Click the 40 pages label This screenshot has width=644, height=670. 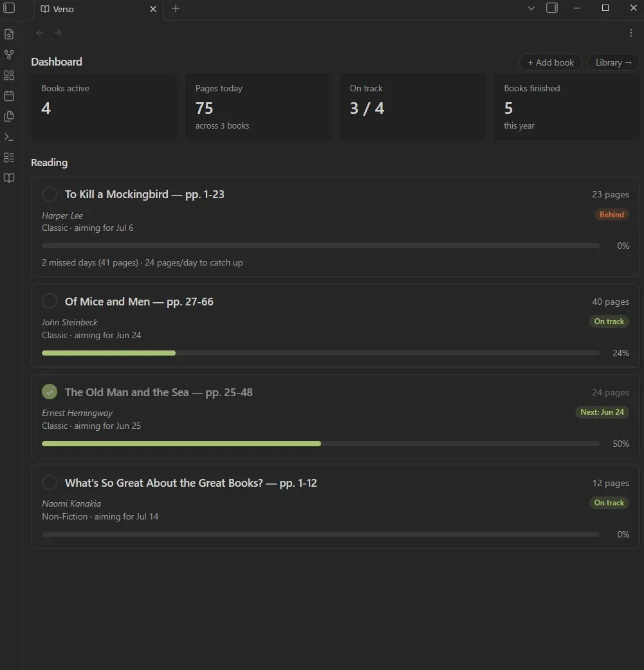610,302
